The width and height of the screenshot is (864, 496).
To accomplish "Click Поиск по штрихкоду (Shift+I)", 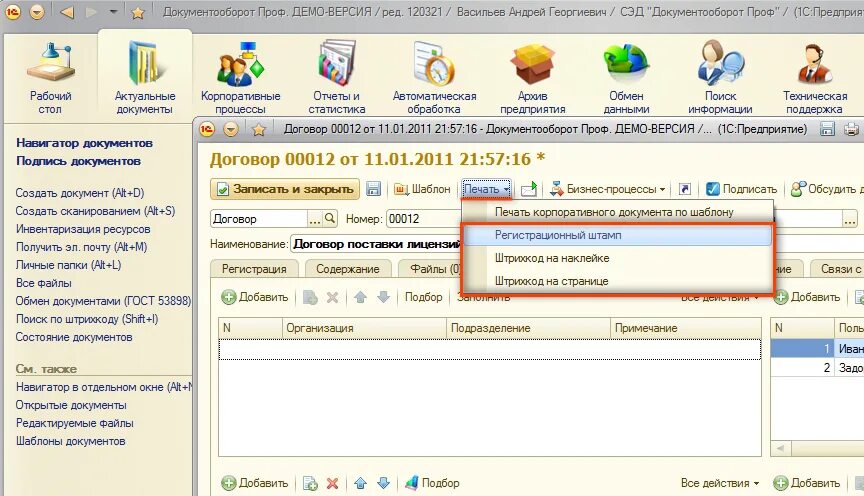I will 87,319.
